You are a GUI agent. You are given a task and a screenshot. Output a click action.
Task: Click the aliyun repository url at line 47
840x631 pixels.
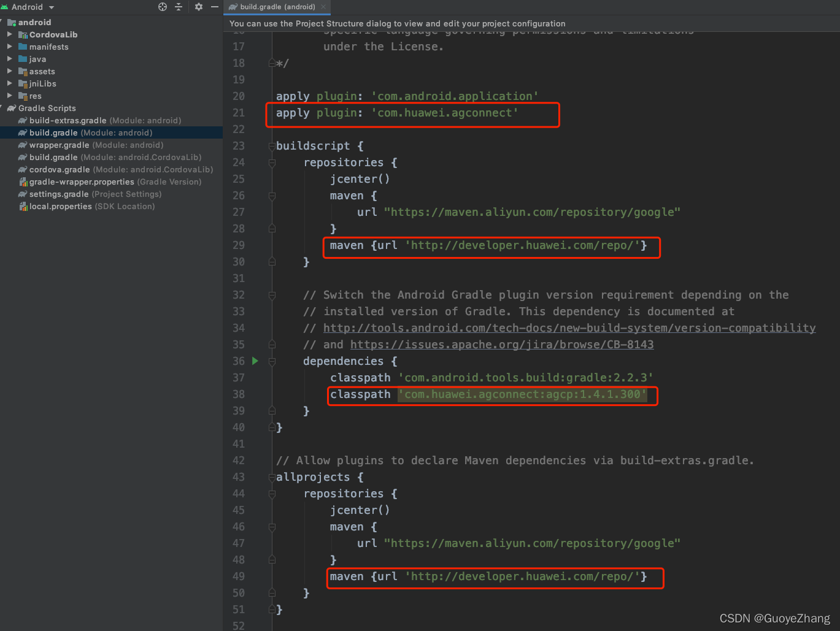[x=532, y=543]
